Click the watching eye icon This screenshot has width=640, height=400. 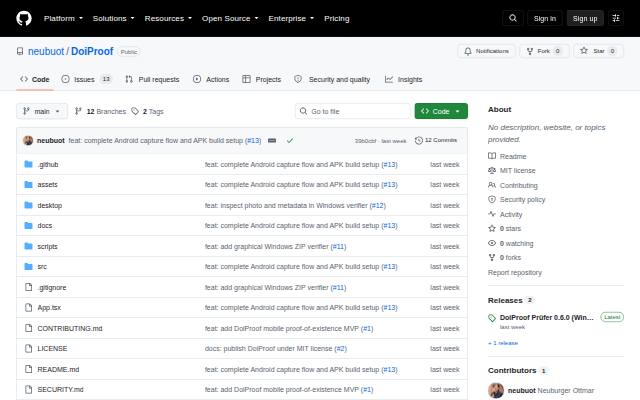pyautogui.click(x=492, y=243)
